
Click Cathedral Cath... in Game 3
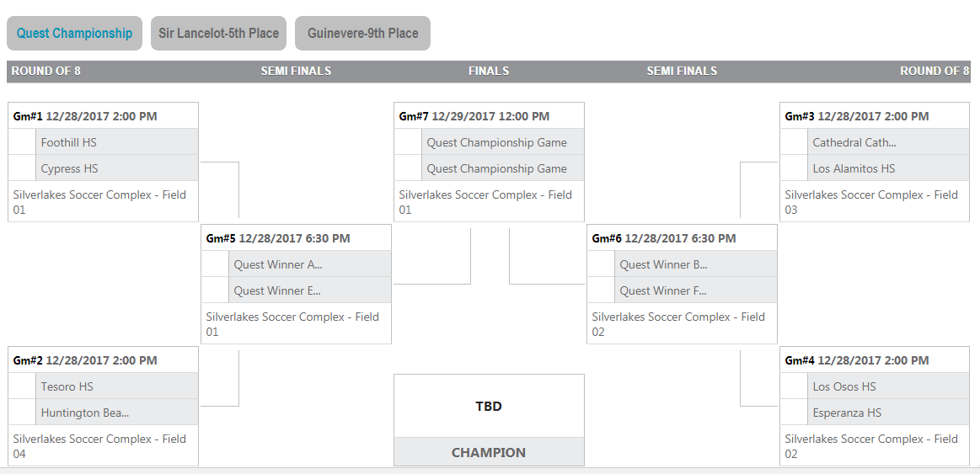point(854,142)
